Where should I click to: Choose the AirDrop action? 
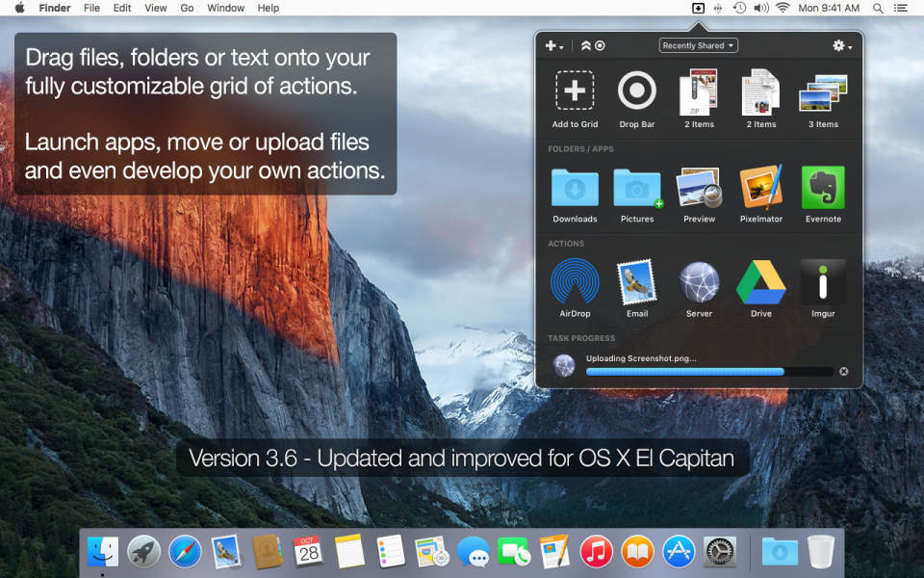(x=575, y=282)
